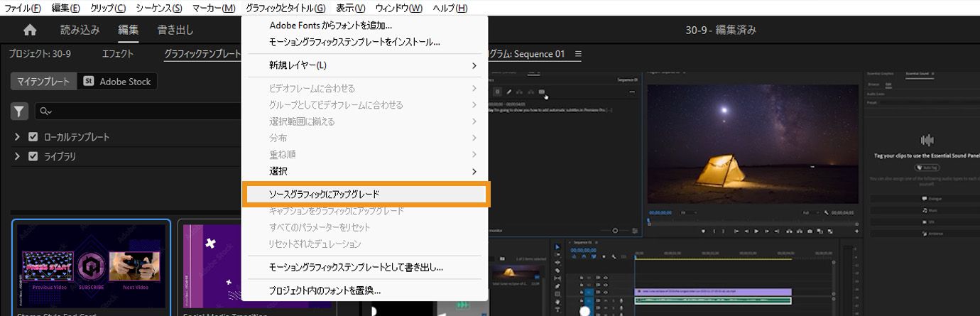Viewport: 980px width, 316px height.
Task: Switch to the 書き出し workspace
Action: pyautogui.click(x=175, y=30)
